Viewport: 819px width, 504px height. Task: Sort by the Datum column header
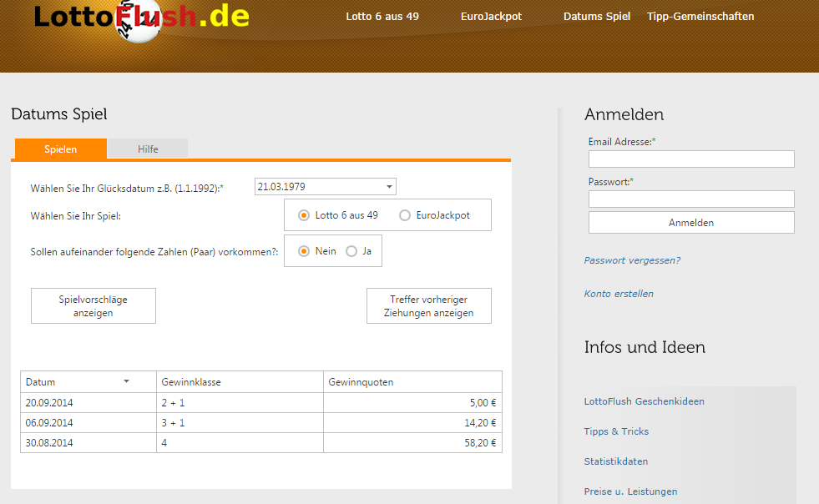(x=88, y=382)
